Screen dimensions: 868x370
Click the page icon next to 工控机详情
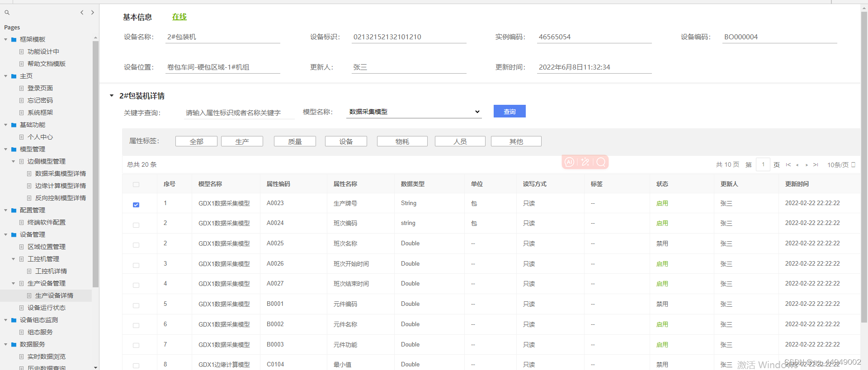tap(29, 271)
